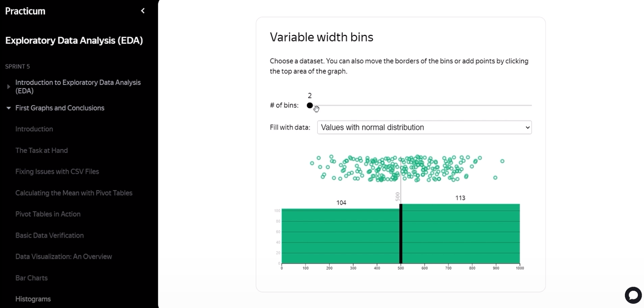The height and width of the screenshot is (308, 644).
Task: Go to The Task at Hand lesson
Action: click(41, 151)
